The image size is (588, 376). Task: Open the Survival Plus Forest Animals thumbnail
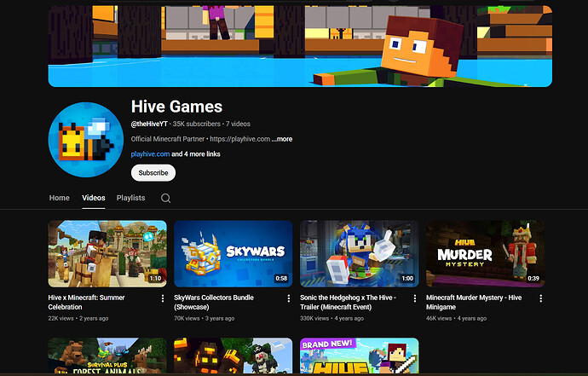tap(107, 356)
